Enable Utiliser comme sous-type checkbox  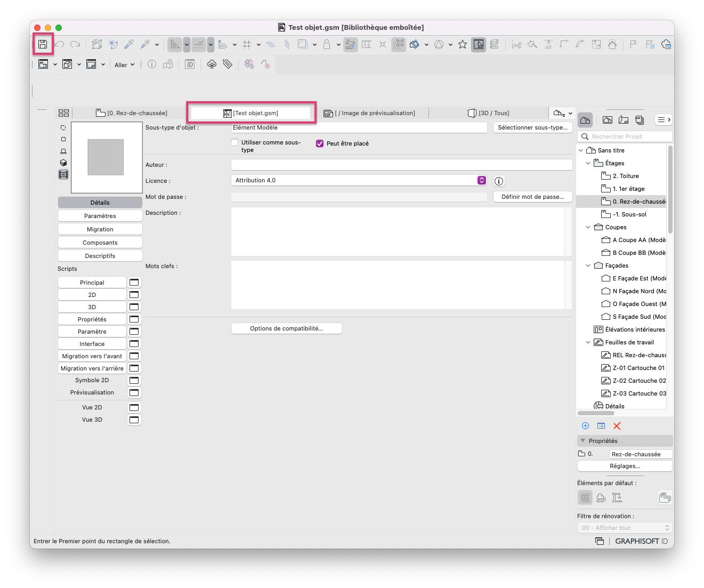coord(234,142)
